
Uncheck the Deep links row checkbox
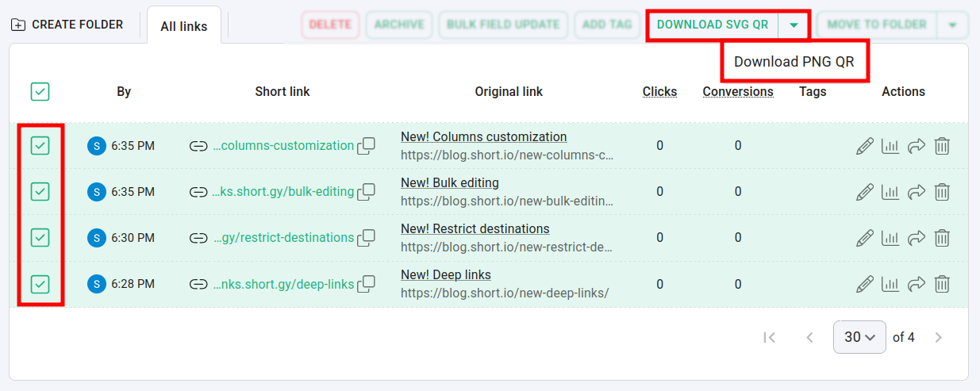pyautogui.click(x=40, y=284)
